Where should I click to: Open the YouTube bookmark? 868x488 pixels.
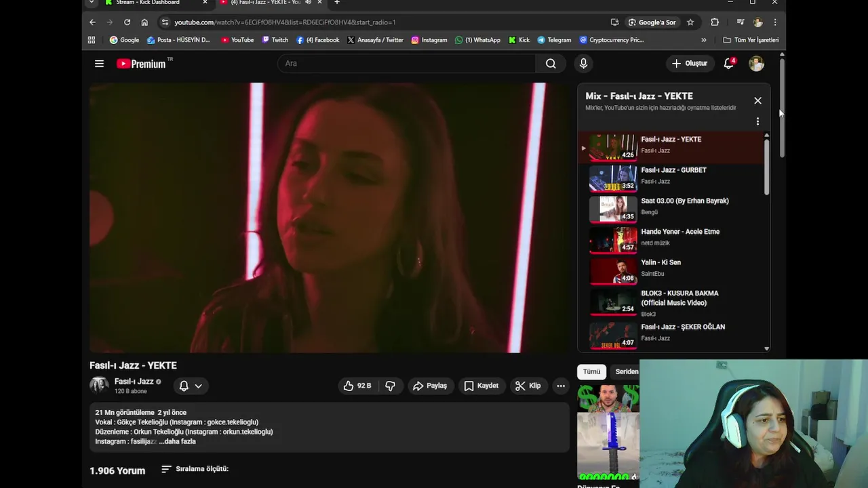pos(237,40)
